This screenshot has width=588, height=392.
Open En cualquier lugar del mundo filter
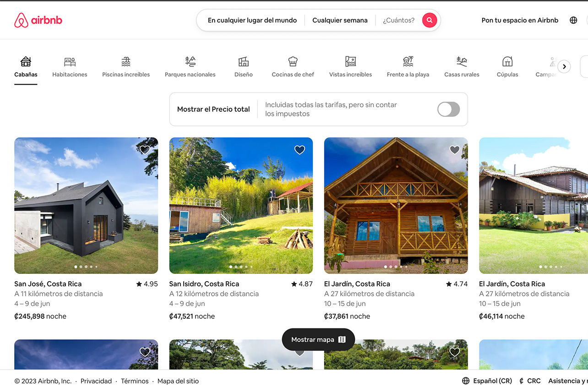252,20
